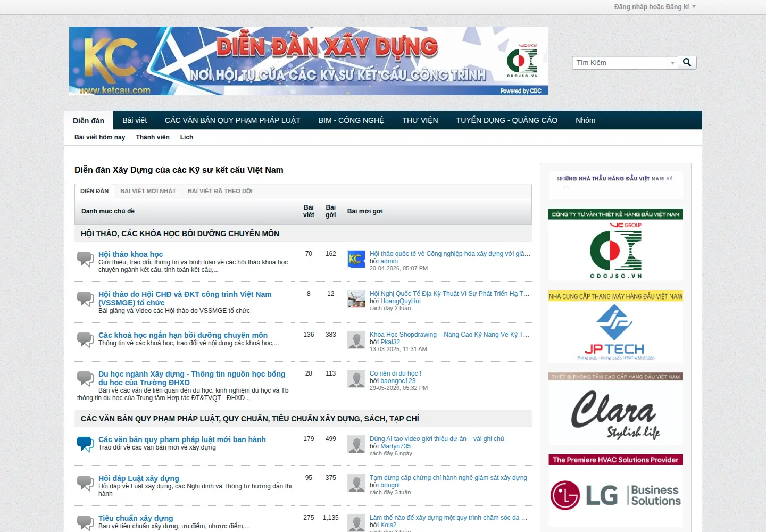Viewport: 766px width, 532px height.
Task: Click HoangQuyHoi's avatar thumbnail
Action: pyautogui.click(x=356, y=299)
